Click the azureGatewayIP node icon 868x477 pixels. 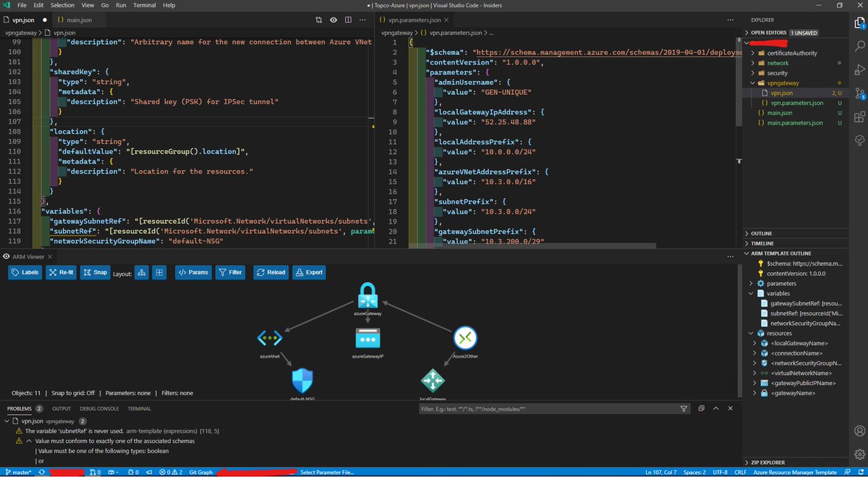click(x=367, y=338)
